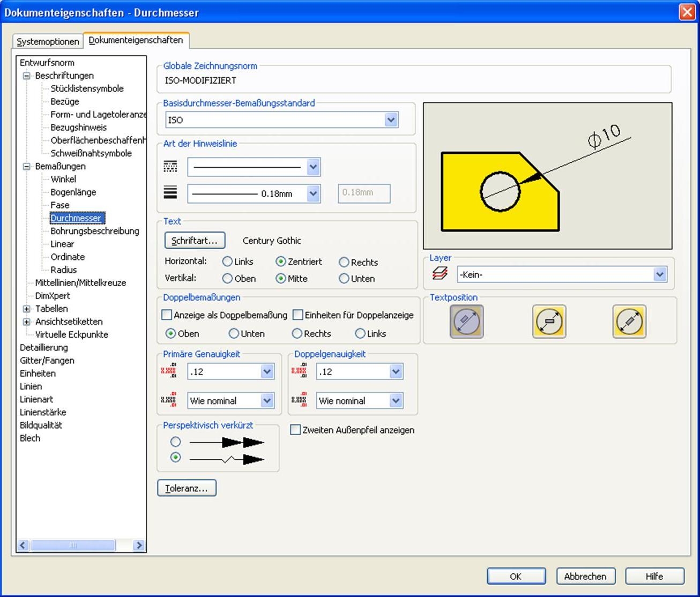700x597 pixels.
Task: Select Mittellinien/Mittelkreuze tree item
Action: tap(80, 283)
